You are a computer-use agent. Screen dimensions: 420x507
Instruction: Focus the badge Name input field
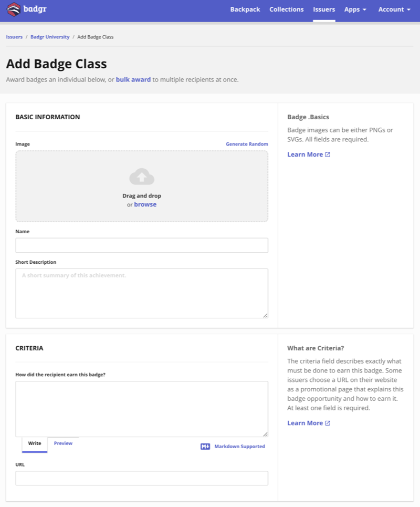(x=142, y=245)
